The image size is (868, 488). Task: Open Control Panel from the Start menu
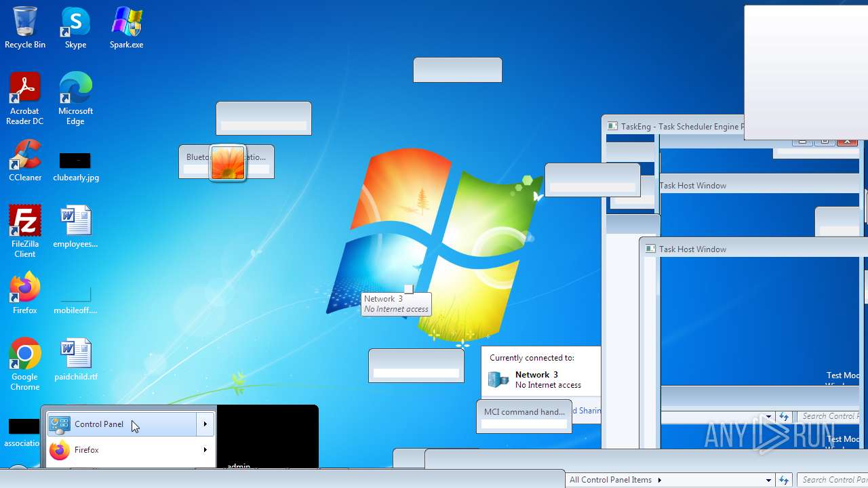click(x=122, y=424)
